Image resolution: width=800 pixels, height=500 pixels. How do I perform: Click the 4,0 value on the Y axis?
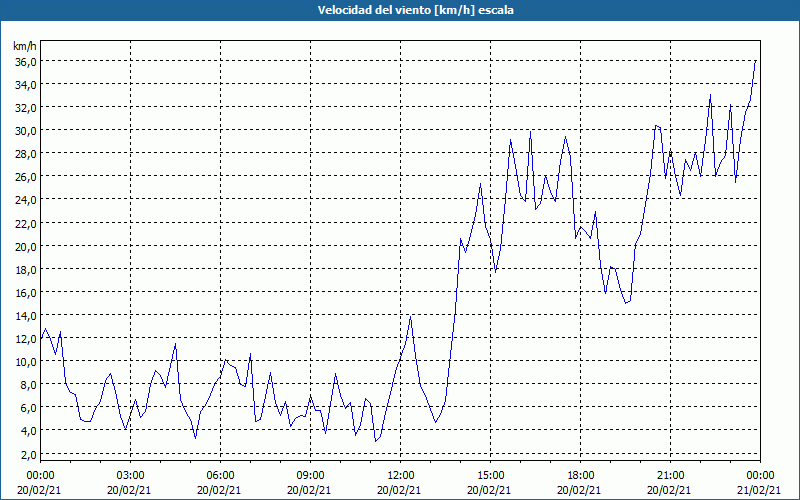tap(28, 431)
